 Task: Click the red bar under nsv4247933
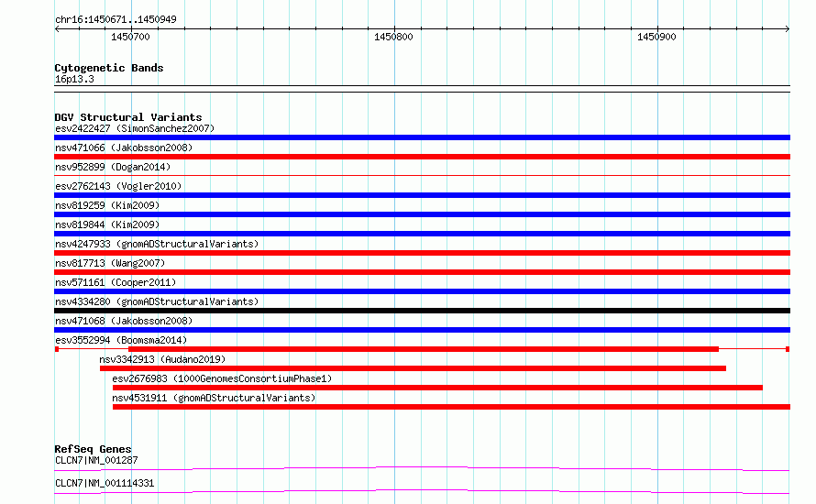coord(422,253)
